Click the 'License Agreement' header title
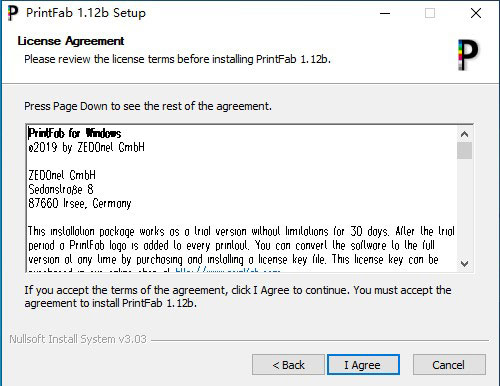 point(71,41)
